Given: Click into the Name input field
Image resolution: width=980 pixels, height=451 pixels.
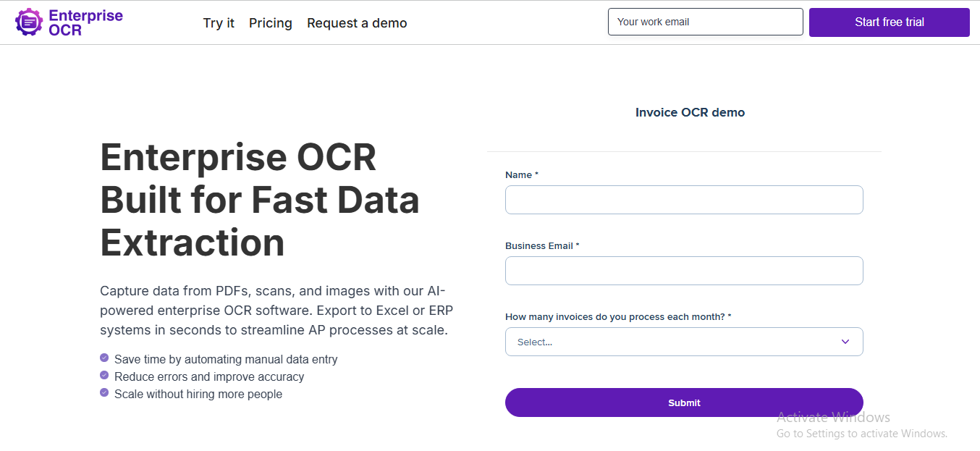Looking at the screenshot, I should click(684, 200).
